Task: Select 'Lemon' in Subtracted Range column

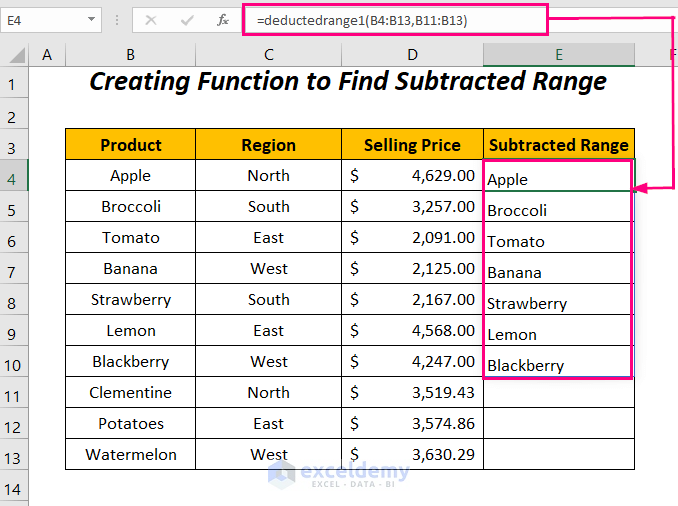Action: [x=559, y=330]
